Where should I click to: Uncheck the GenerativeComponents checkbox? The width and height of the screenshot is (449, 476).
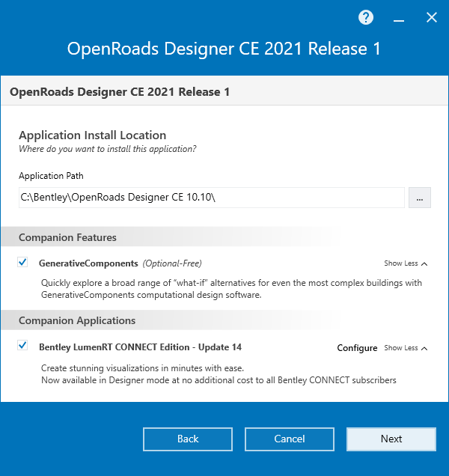(22, 262)
